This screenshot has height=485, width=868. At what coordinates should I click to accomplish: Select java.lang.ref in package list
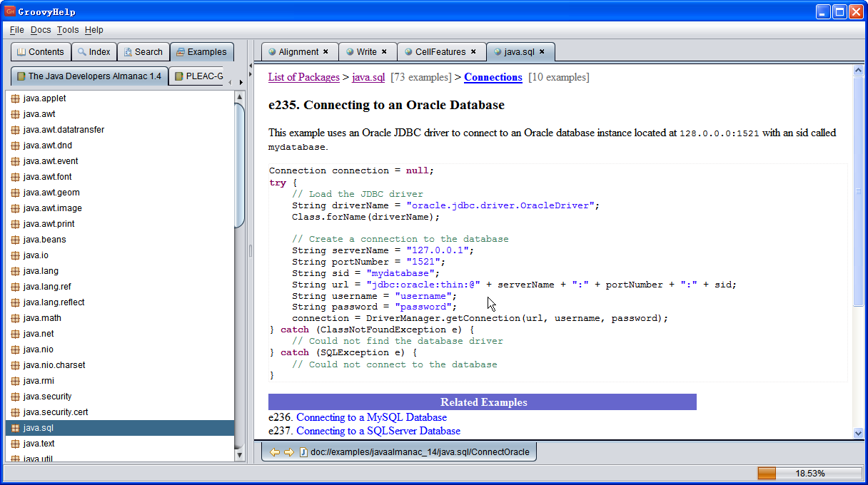click(x=120, y=287)
